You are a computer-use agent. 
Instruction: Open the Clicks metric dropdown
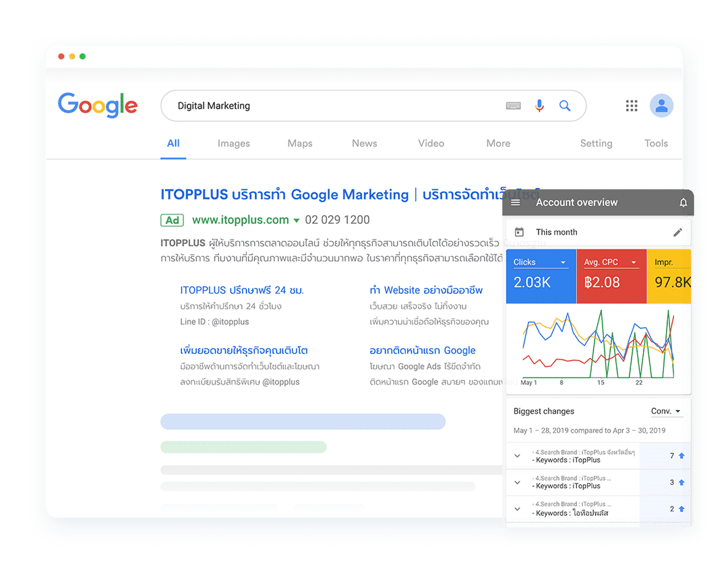coord(563,262)
